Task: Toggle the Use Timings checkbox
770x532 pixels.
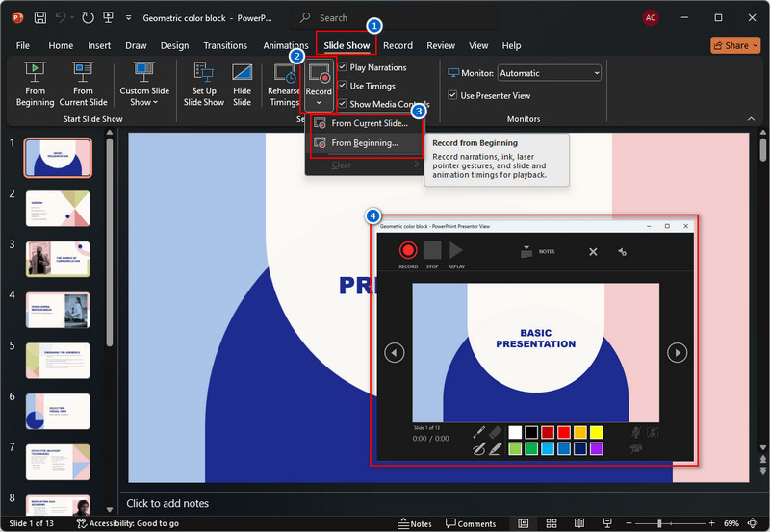Action: 343,85
